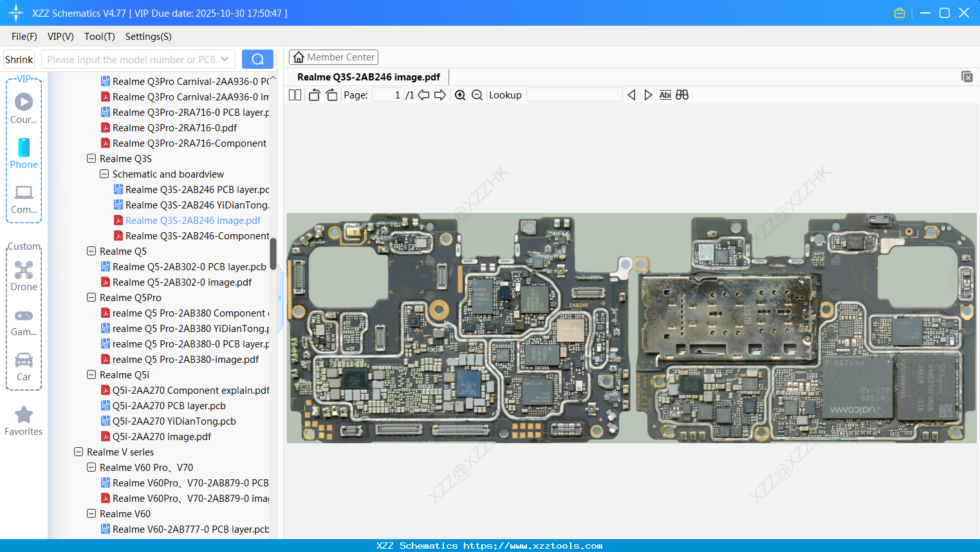
Task: Go to next page arrow
Action: [440, 95]
